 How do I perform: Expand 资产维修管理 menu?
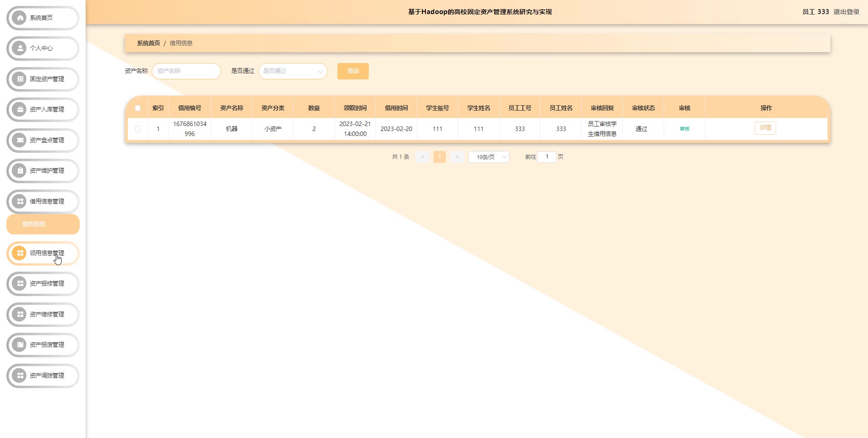tap(43, 314)
